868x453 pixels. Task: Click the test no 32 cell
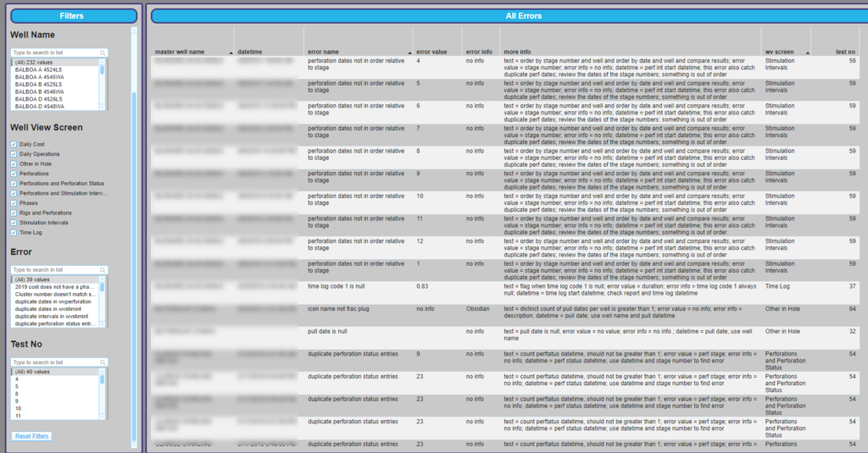point(852,331)
